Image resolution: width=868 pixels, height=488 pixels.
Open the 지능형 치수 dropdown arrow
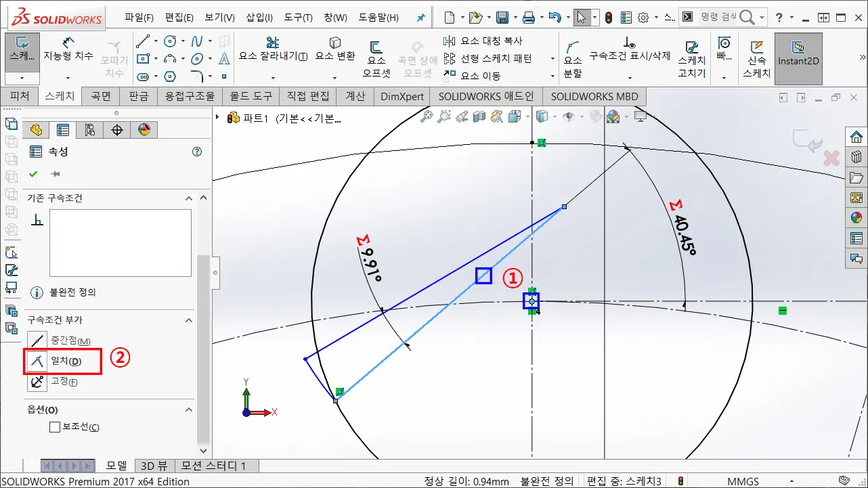point(68,77)
